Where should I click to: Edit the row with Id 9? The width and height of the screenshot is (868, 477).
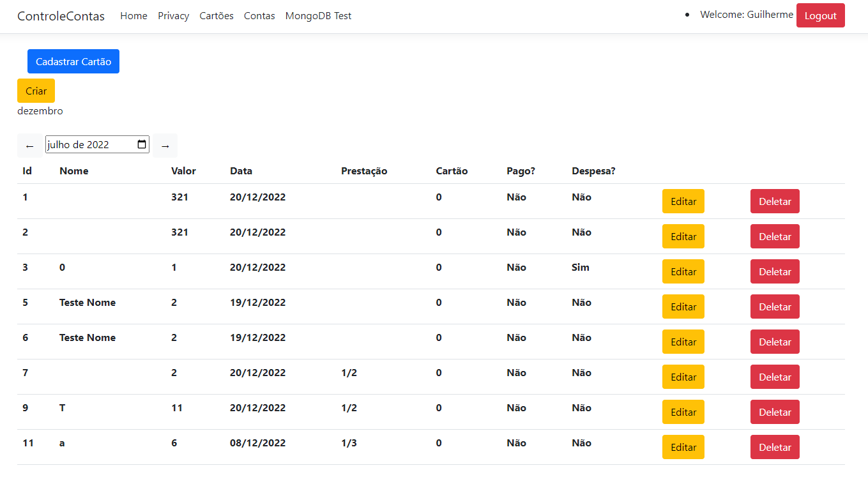(x=683, y=412)
